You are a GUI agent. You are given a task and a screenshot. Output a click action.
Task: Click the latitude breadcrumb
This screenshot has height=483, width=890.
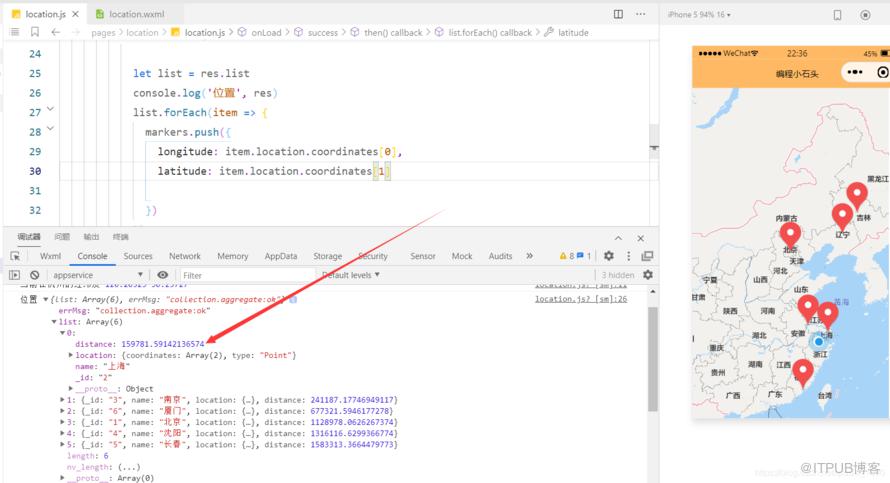(573, 33)
